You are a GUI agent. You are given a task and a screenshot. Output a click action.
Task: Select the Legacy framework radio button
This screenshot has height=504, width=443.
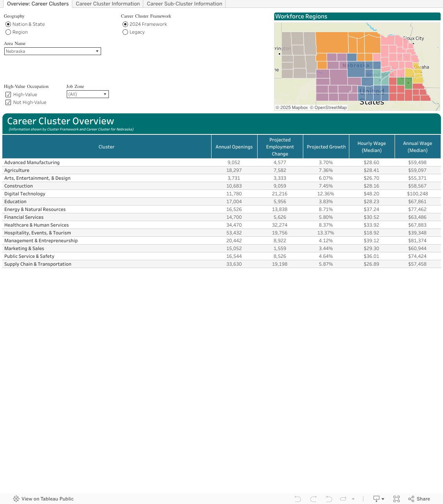[x=125, y=32]
